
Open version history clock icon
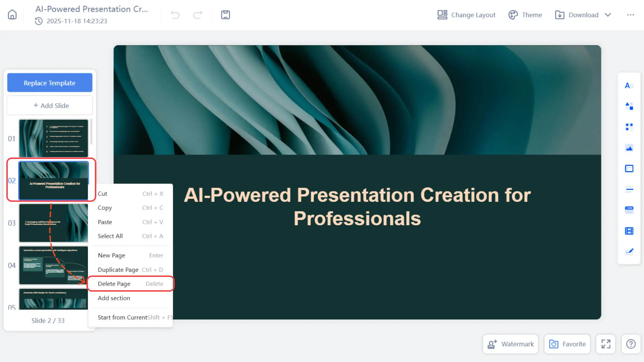39,21
